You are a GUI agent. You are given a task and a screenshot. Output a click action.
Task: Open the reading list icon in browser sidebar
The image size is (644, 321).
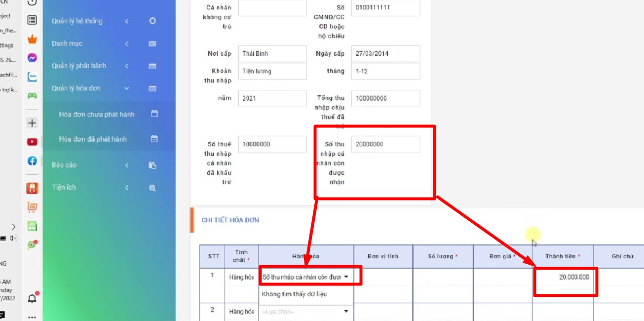click(x=32, y=20)
